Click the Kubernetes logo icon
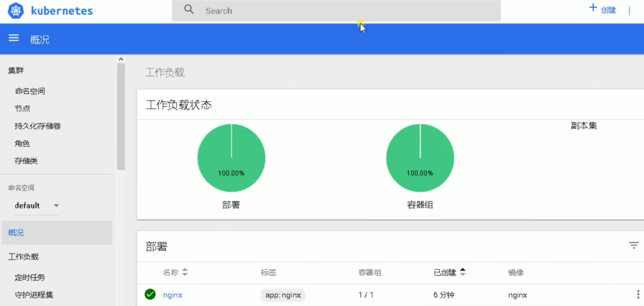 coord(16,11)
